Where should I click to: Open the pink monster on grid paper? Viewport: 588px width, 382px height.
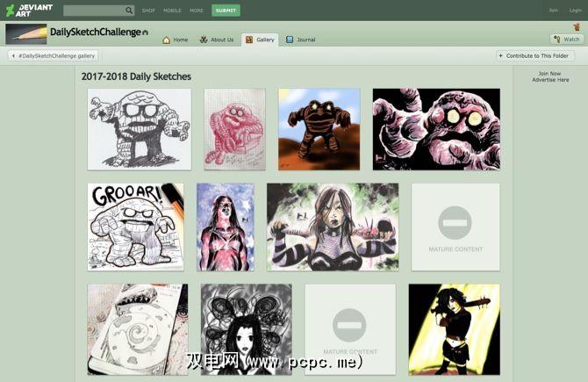234,129
